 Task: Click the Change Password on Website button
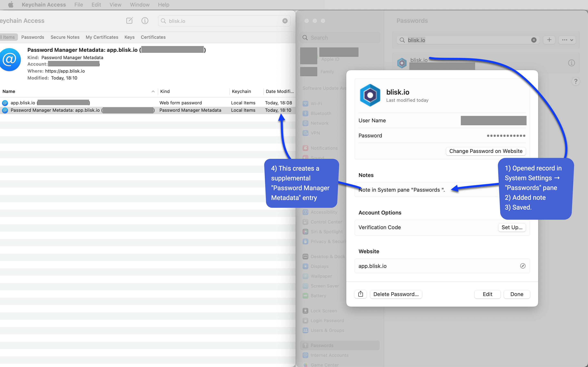[486, 151]
